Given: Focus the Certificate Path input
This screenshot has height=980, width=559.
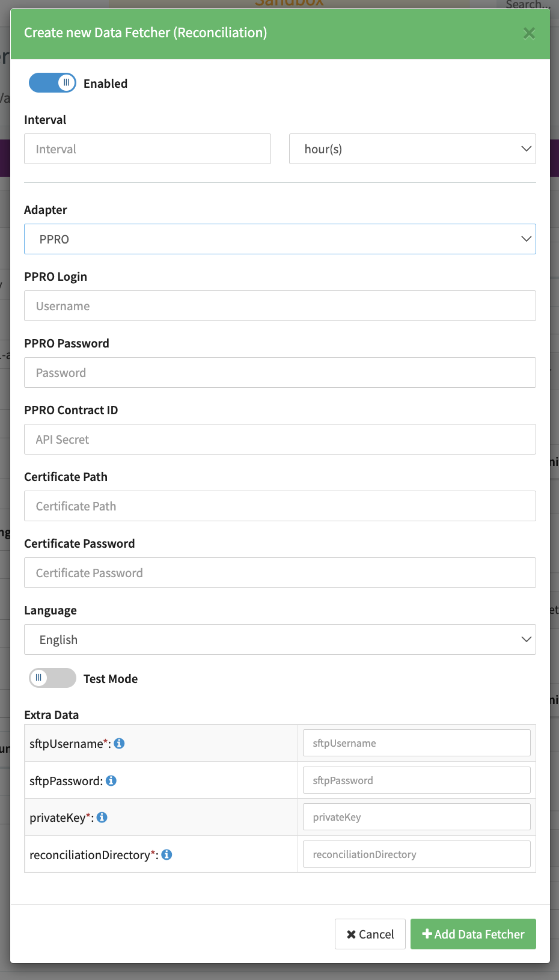Looking at the screenshot, I should (x=280, y=506).
